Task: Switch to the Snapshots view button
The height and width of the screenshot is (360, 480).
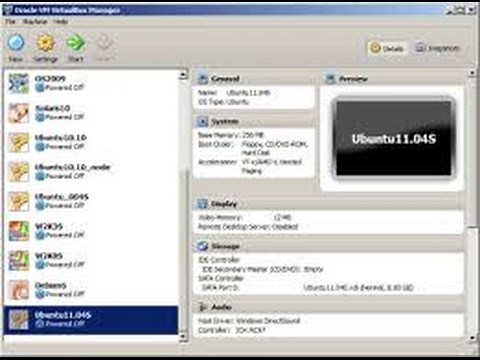Action: point(437,48)
